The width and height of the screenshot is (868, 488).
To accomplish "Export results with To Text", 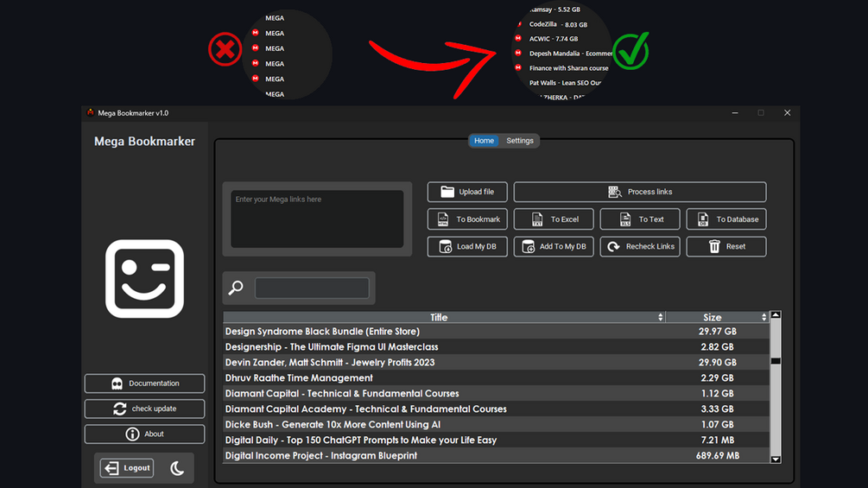I will coord(640,219).
